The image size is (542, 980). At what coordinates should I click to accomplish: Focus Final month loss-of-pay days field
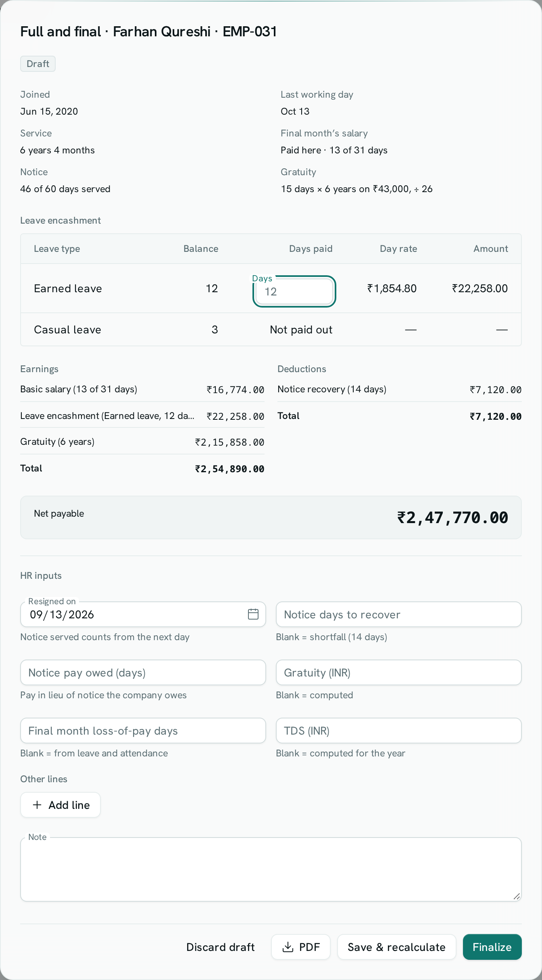pos(143,731)
